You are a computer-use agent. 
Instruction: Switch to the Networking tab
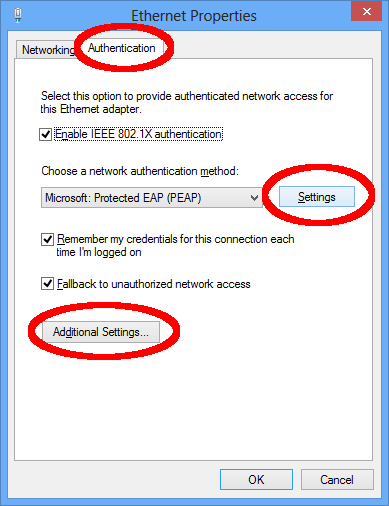[x=47, y=50]
